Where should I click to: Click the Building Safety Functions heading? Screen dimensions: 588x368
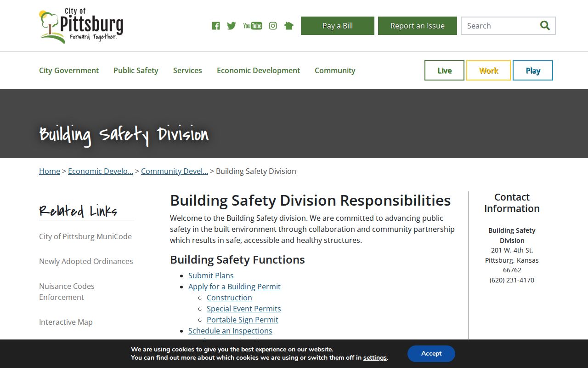[x=237, y=259]
